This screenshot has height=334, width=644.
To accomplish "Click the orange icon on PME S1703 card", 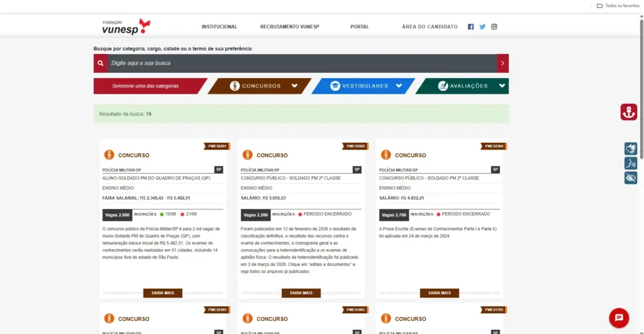I will click(x=386, y=318).
